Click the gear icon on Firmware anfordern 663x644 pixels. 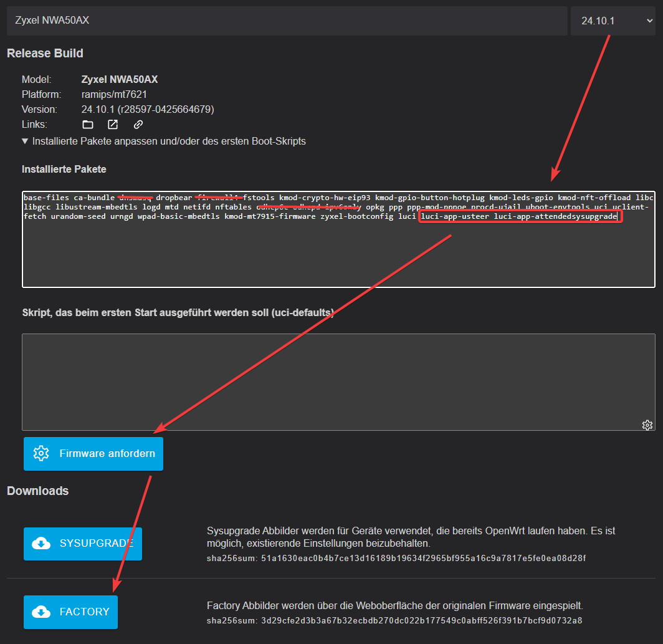(41, 453)
